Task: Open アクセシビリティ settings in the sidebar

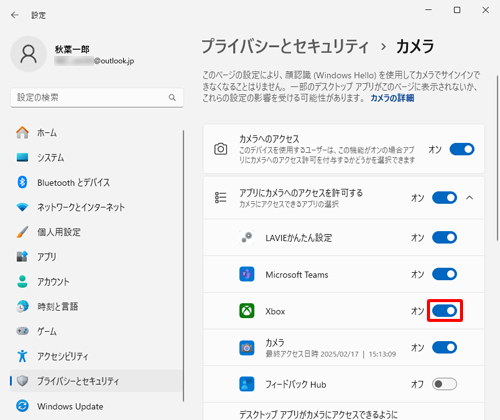Action: click(x=97, y=356)
